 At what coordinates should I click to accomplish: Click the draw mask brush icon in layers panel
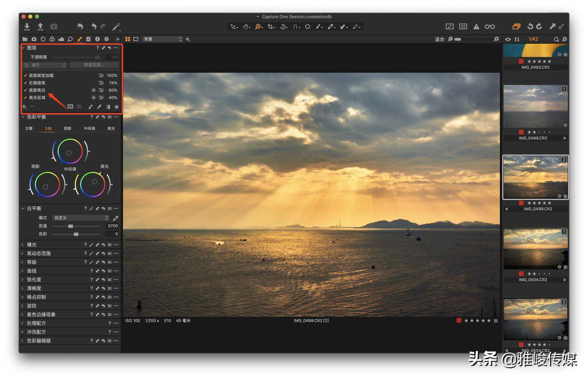[90, 107]
